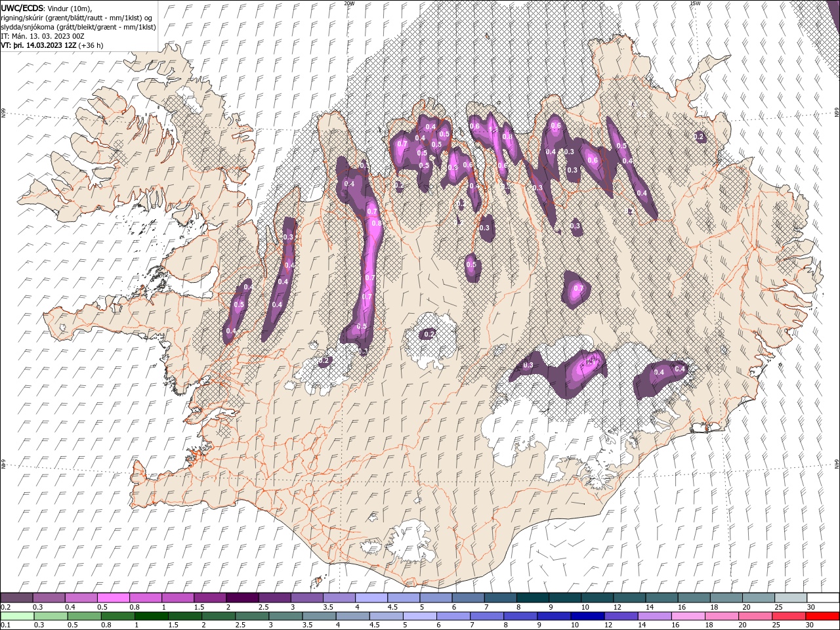This screenshot has width=840, height=630.
Task: Click the '0.2' label under the snow scale
Action: tap(5, 607)
